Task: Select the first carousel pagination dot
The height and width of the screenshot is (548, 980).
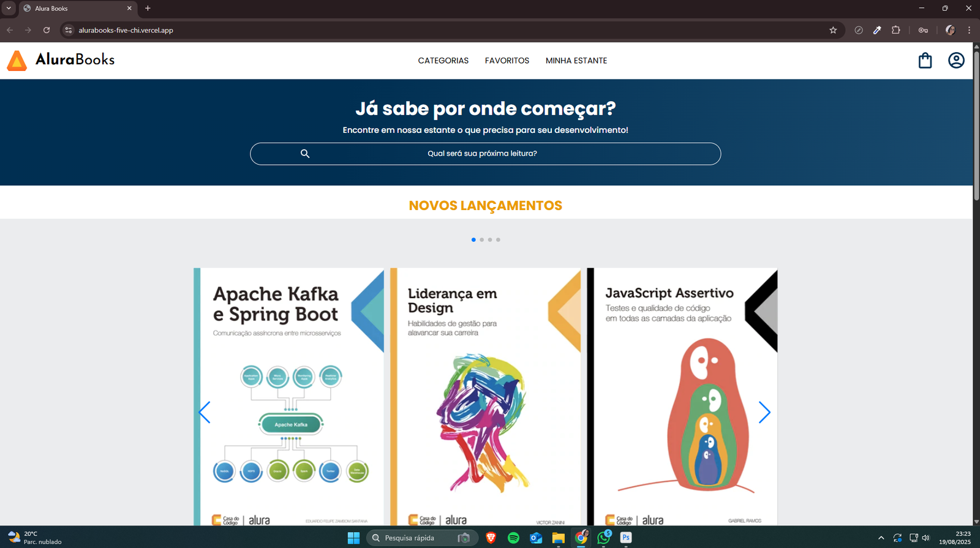Action: click(x=473, y=240)
